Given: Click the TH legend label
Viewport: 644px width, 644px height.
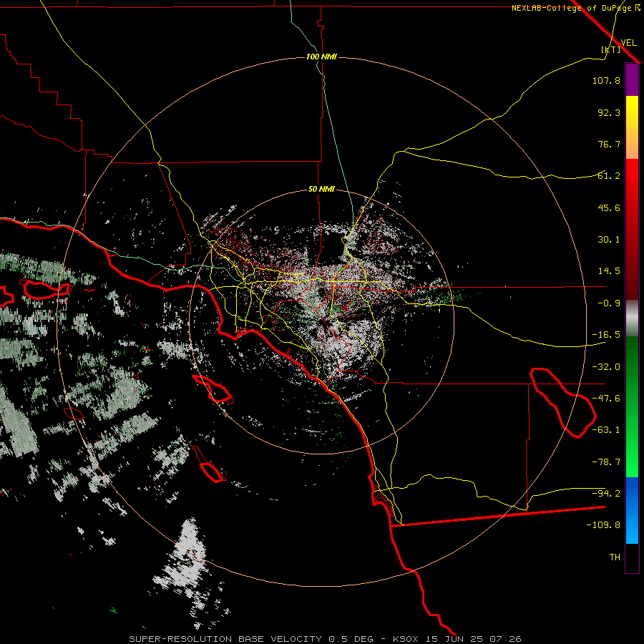Looking at the screenshot, I should click(615, 557).
